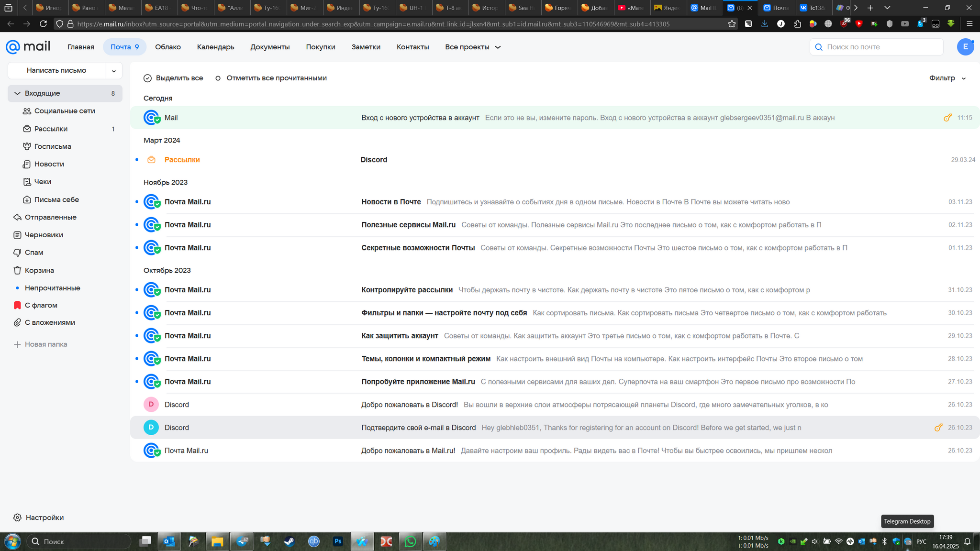Viewport: 980px width, 551px height.
Task: Collapse the Входящие folder chevron
Action: tap(17, 93)
